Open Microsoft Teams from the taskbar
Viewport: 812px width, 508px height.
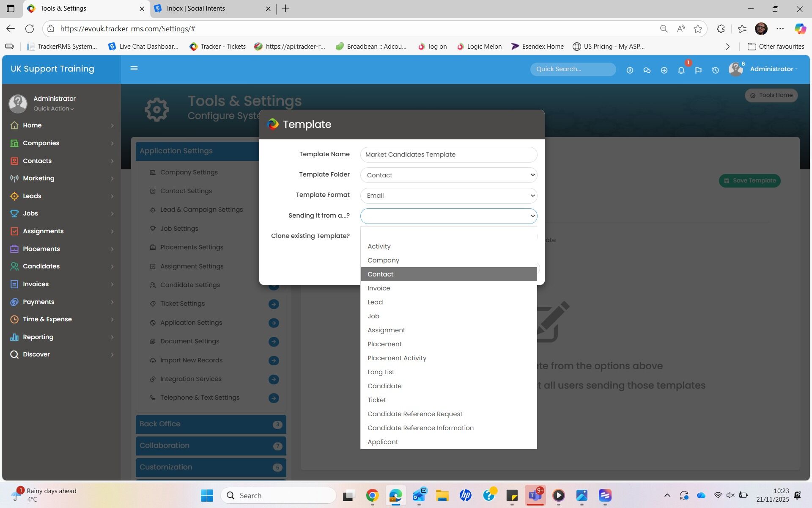535,495
